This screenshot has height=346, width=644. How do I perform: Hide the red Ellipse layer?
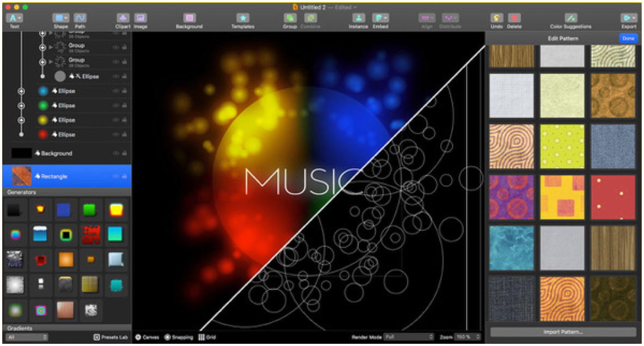pyautogui.click(x=116, y=135)
